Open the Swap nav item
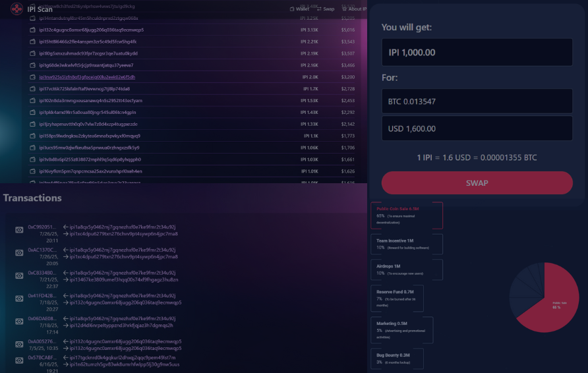Viewport: 588px width, 373px height. (x=324, y=9)
